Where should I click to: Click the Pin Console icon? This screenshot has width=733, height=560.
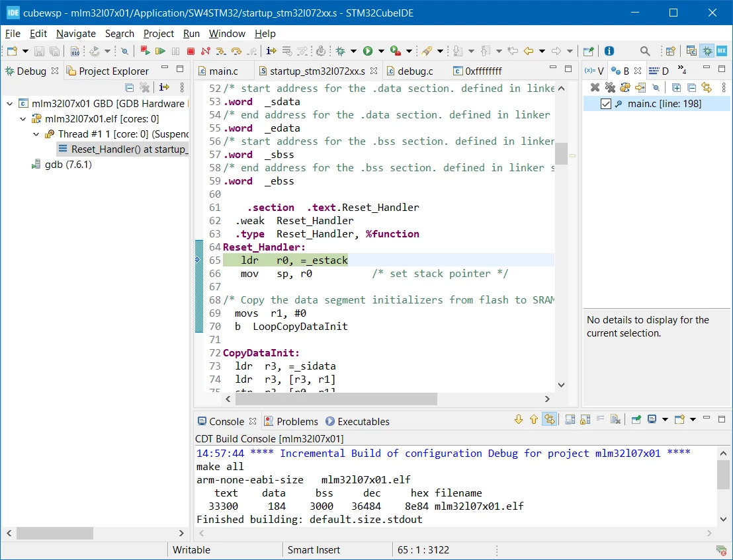pos(636,419)
